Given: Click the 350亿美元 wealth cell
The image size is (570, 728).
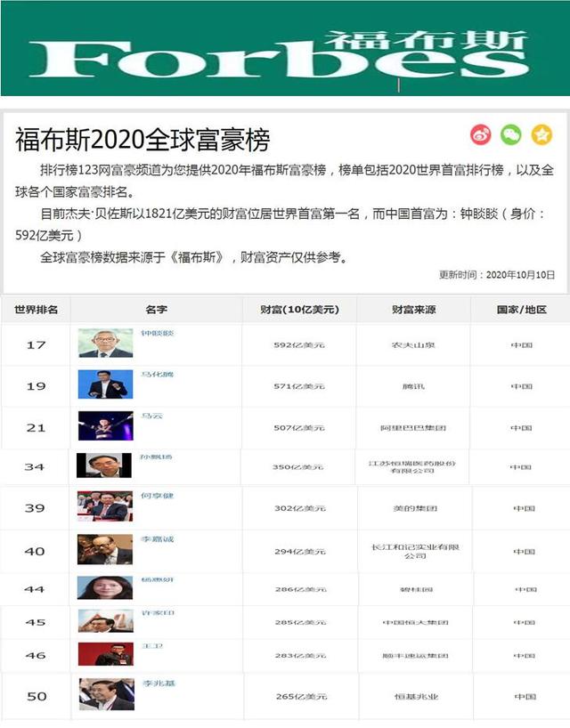Looking at the screenshot, I should (x=297, y=467).
